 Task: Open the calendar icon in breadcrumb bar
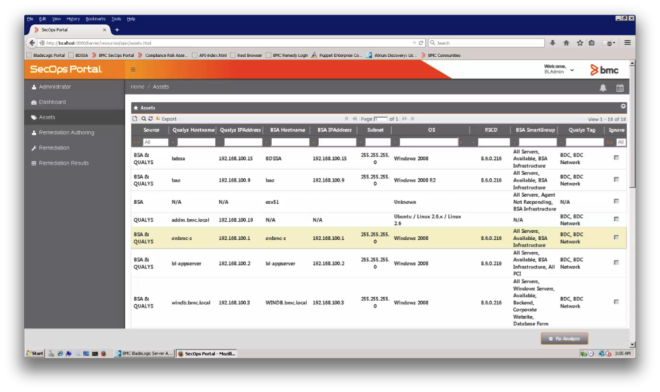pos(620,88)
